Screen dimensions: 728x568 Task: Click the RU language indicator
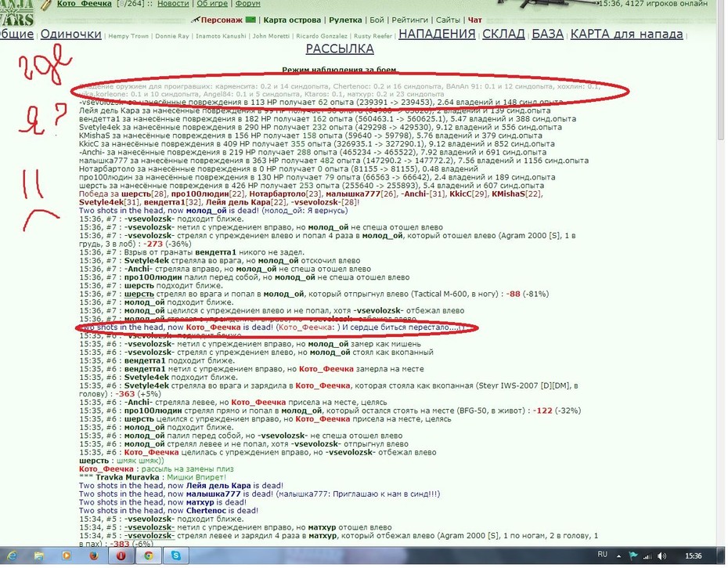[602, 555]
